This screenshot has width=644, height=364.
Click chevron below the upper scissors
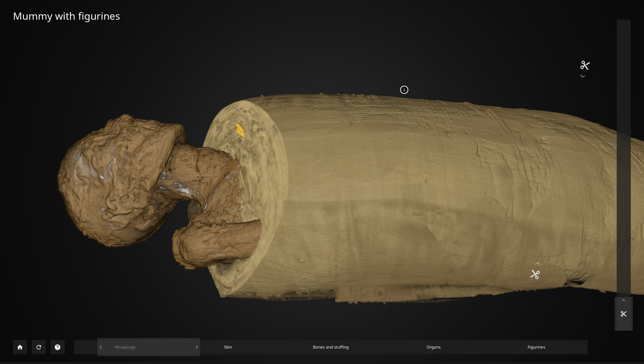[x=582, y=76]
